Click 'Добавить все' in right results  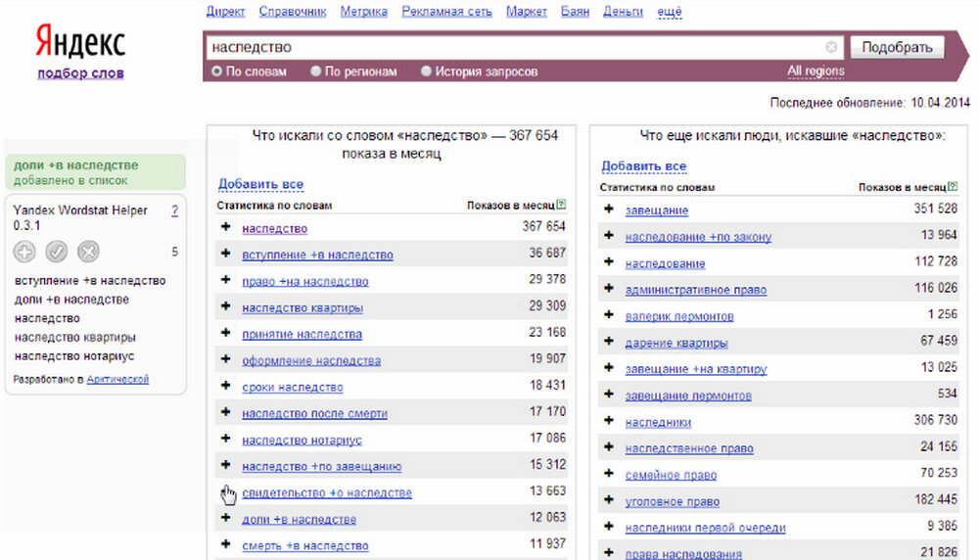(644, 166)
